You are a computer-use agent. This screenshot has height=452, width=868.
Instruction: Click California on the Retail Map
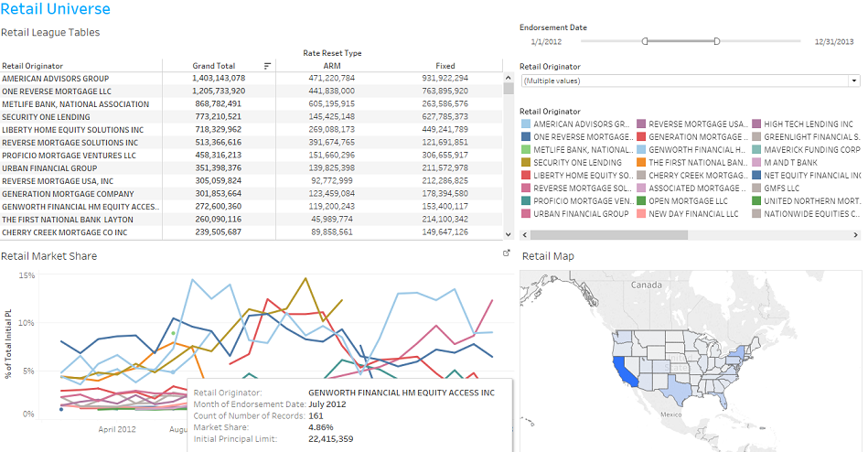623,372
